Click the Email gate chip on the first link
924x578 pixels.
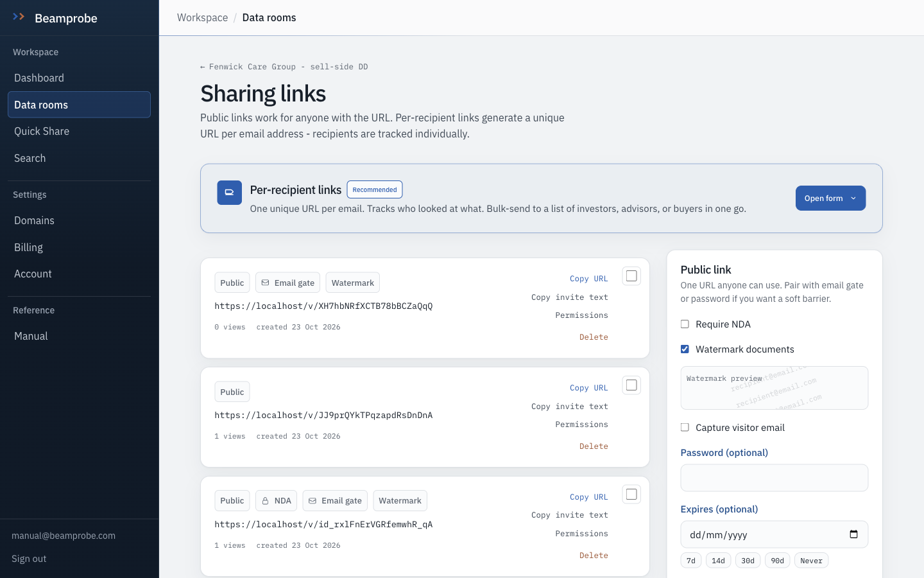pos(287,283)
